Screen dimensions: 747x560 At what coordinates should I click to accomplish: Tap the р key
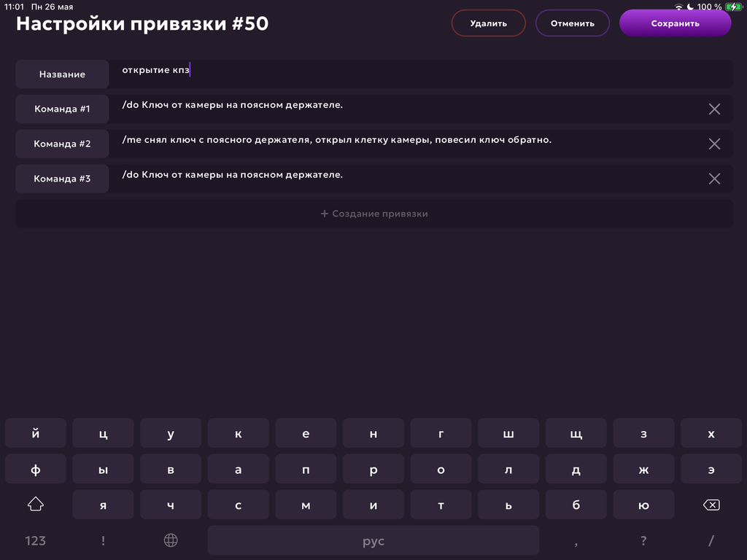click(373, 469)
